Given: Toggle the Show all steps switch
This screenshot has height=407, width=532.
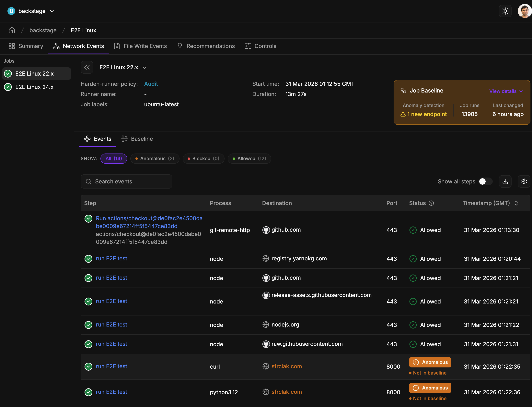Looking at the screenshot, I should [485, 181].
